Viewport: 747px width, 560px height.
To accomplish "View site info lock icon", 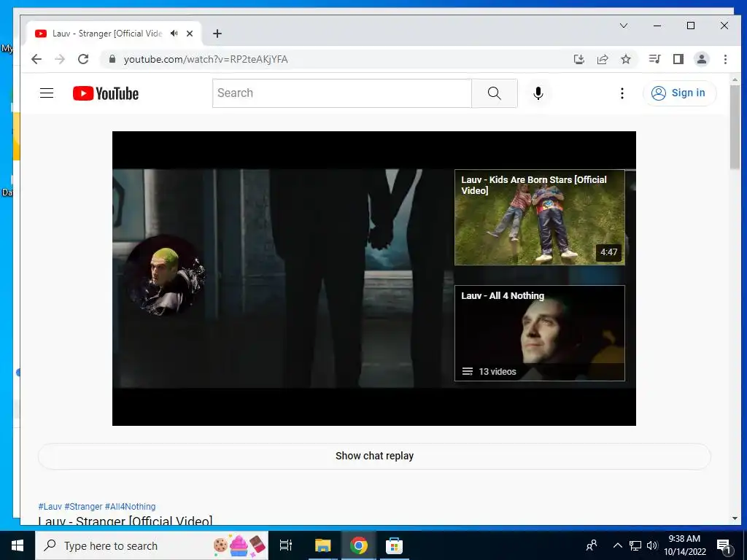I will pyautogui.click(x=112, y=59).
